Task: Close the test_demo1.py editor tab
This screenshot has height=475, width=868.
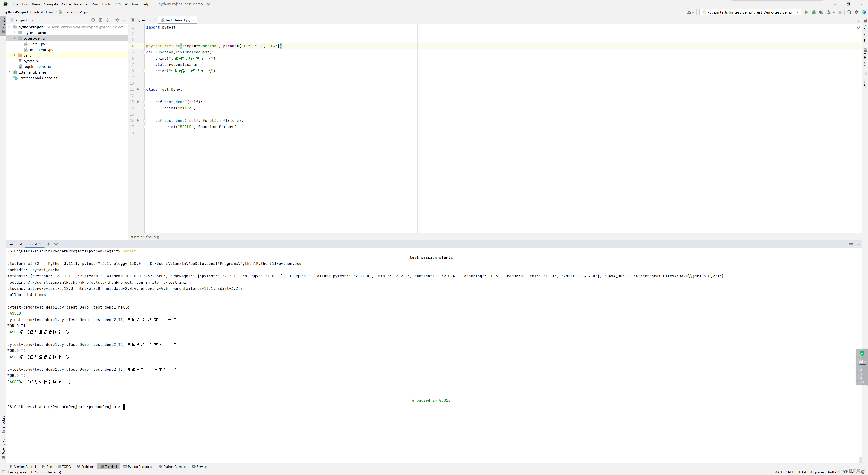Action: click(193, 20)
